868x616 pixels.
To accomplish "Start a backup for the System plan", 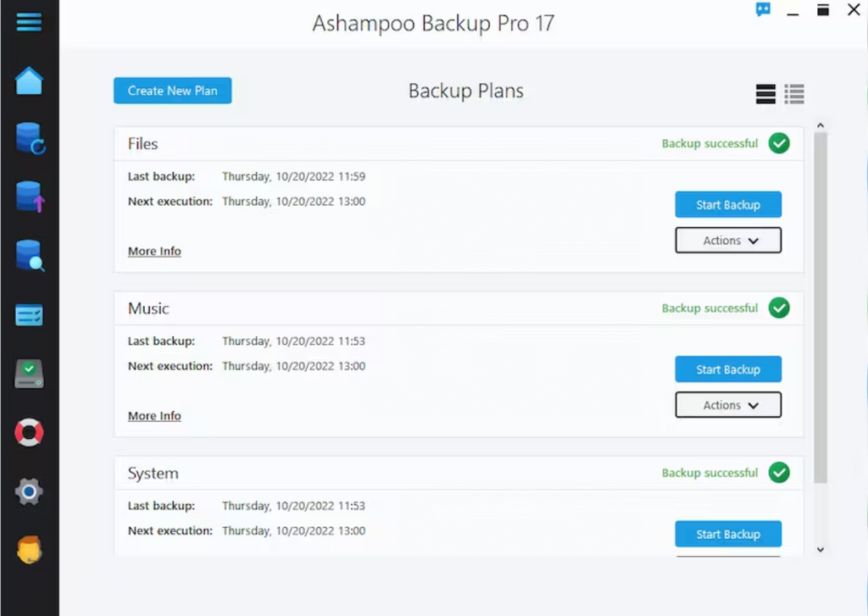I will click(x=727, y=534).
